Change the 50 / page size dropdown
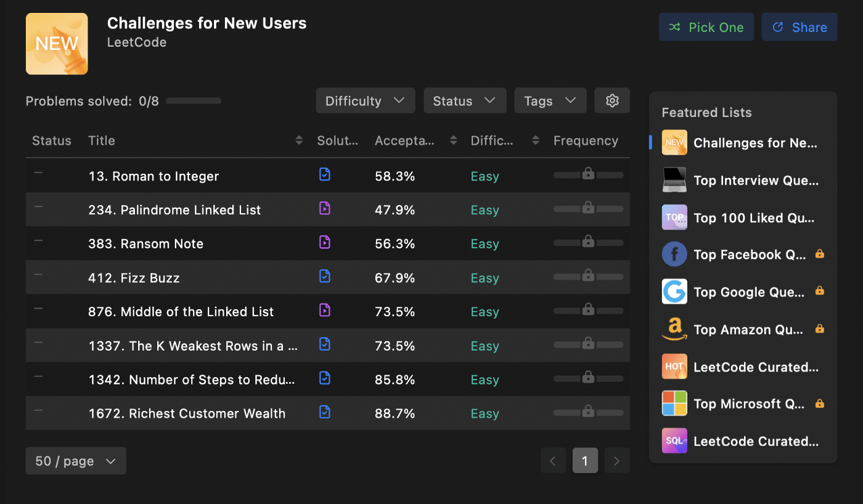Viewport: 863px width, 504px height. coord(76,461)
